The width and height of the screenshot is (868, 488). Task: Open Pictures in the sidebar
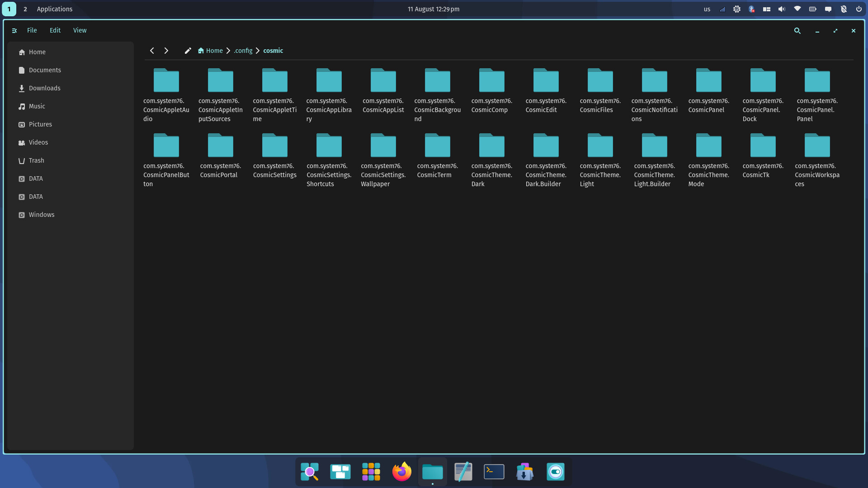(71, 124)
